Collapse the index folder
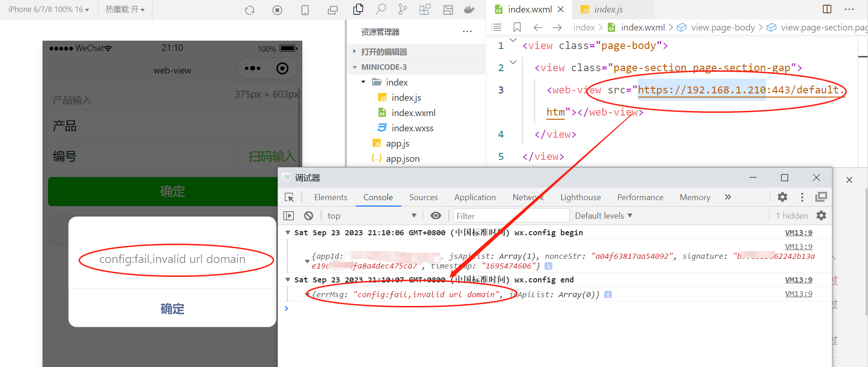Image resolution: width=868 pixels, height=367 pixels. tap(363, 82)
